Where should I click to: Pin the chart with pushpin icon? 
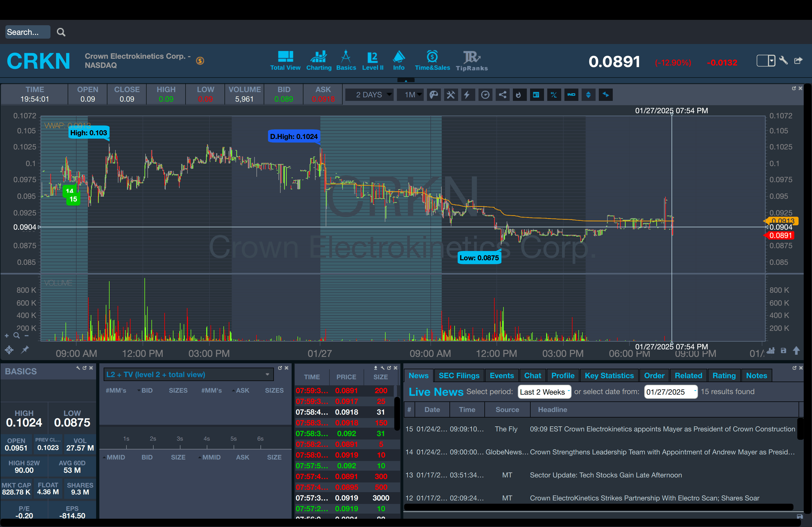coord(25,350)
